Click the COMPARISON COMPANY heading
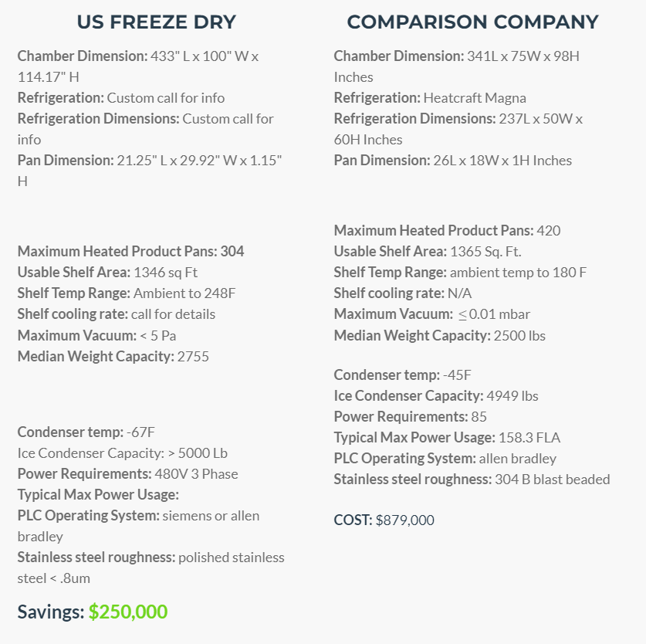The image size is (646, 644). [x=472, y=22]
